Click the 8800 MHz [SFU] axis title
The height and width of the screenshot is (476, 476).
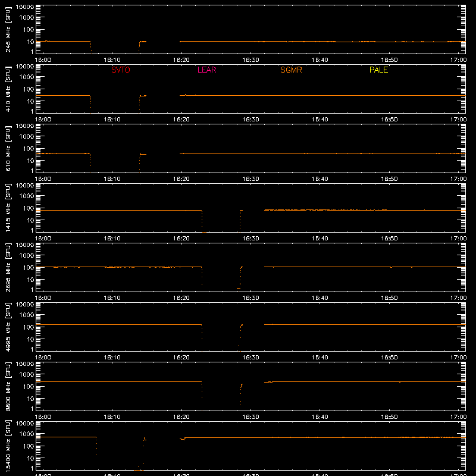[x=8, y=386]
